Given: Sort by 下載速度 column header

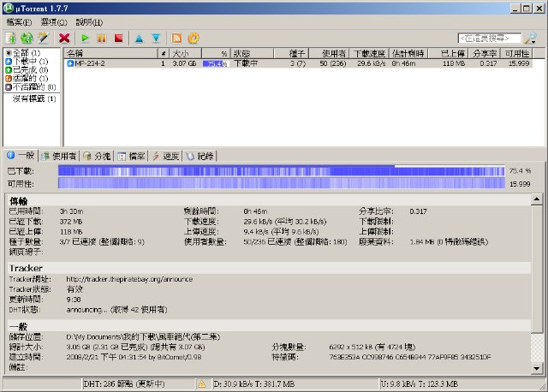Looking at the screenshot, I should (x=369, y=53).
